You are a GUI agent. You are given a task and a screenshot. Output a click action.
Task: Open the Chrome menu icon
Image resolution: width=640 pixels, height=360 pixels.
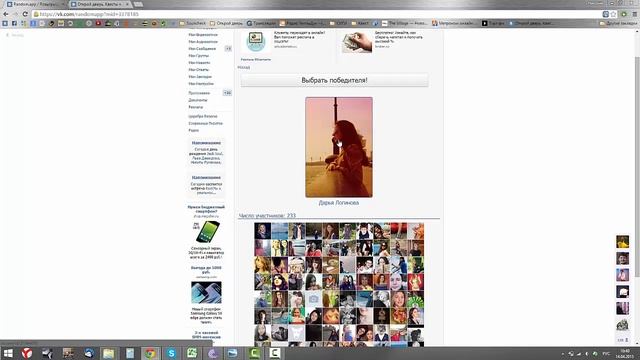click(635, 14)
